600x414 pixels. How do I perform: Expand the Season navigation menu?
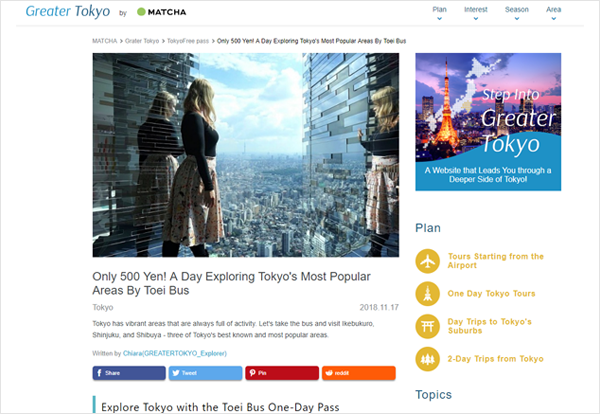tap(517, 13)
